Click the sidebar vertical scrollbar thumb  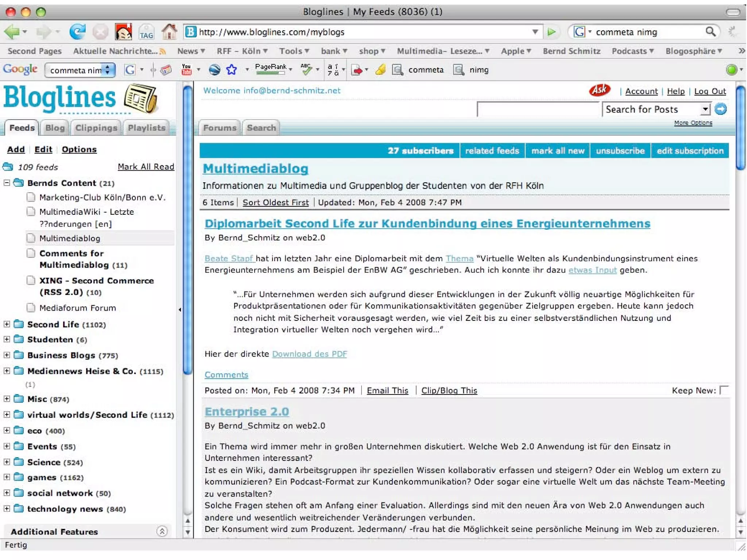tap(187, 230)
